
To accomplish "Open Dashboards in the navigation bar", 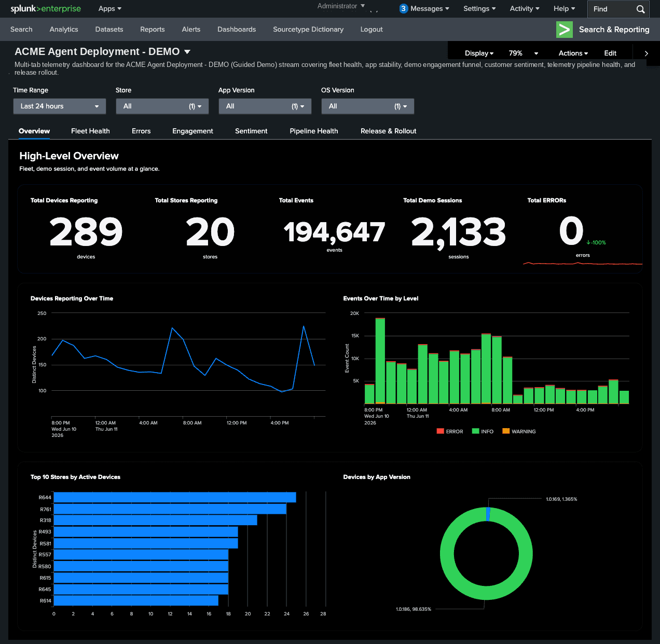I will click(x=237, y=30).
